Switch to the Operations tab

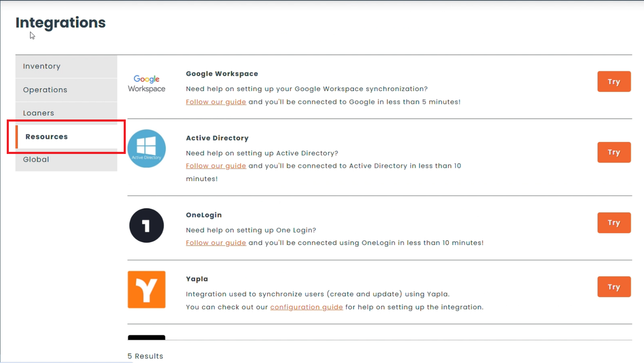[66, 90]
